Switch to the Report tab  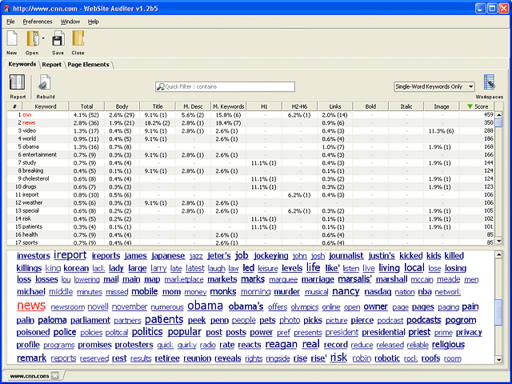(52, 64)
